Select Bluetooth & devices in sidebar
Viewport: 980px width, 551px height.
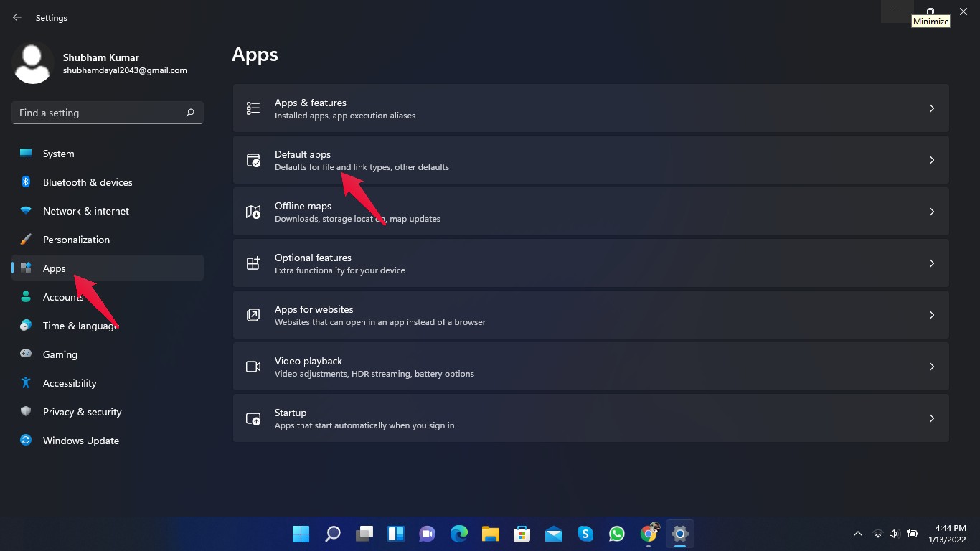tap(87, 182)
